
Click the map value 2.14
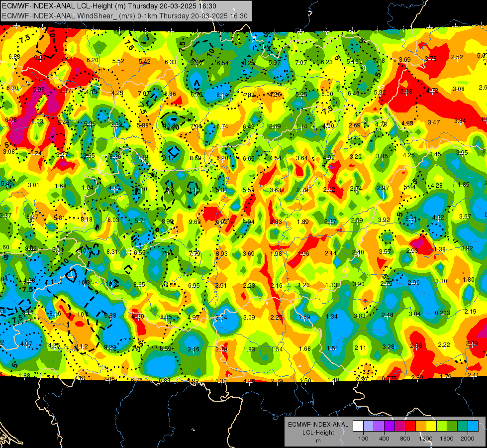330,253
